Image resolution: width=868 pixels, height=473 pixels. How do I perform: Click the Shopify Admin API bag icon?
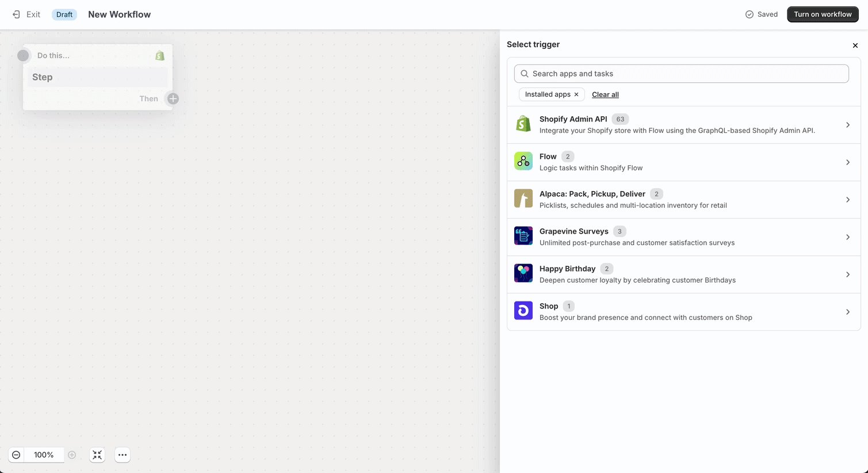[x=523, y=124]
